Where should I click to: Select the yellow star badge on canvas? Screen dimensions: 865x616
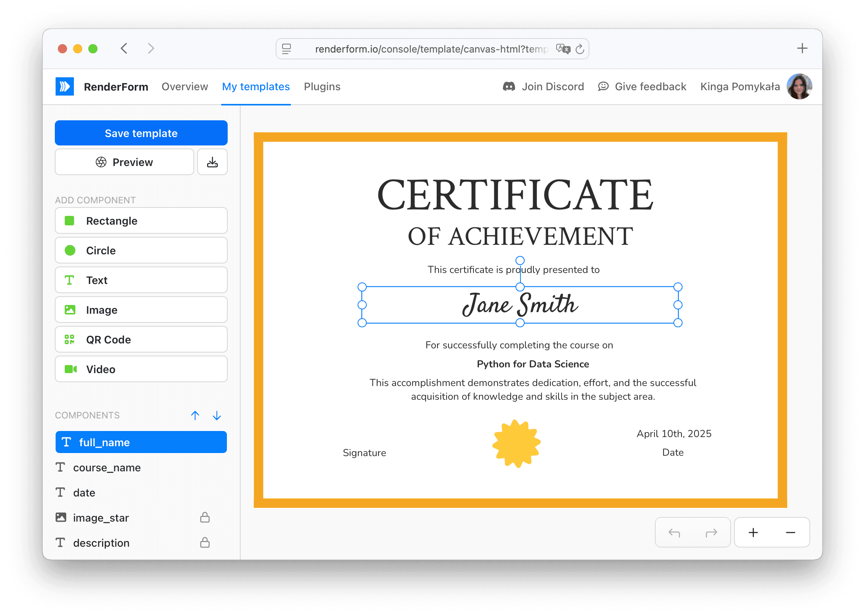[516, 444]
